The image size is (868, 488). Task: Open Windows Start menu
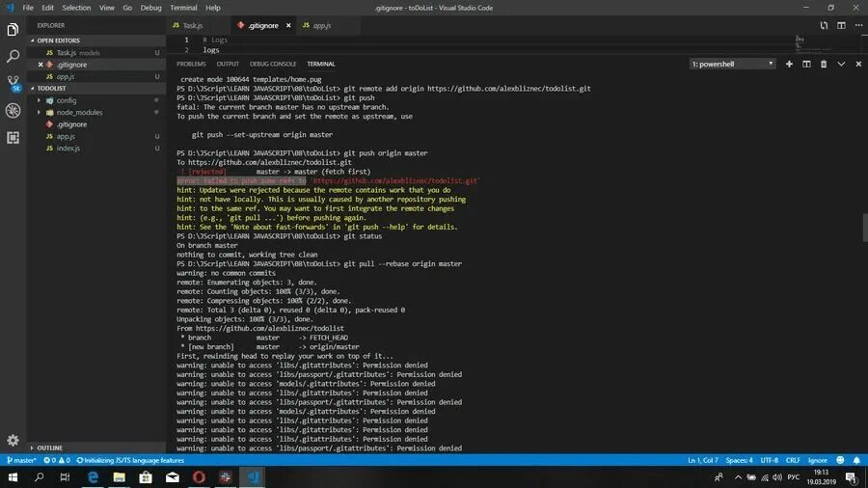[13, 477]
